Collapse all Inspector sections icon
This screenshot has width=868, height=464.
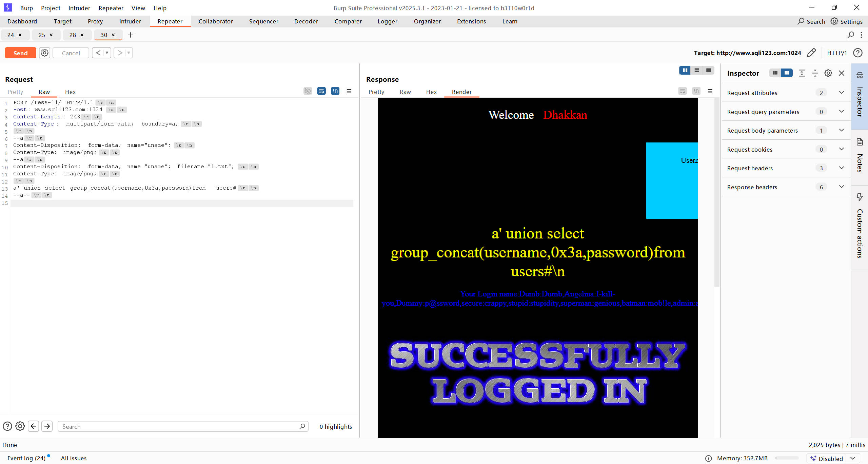815,73
